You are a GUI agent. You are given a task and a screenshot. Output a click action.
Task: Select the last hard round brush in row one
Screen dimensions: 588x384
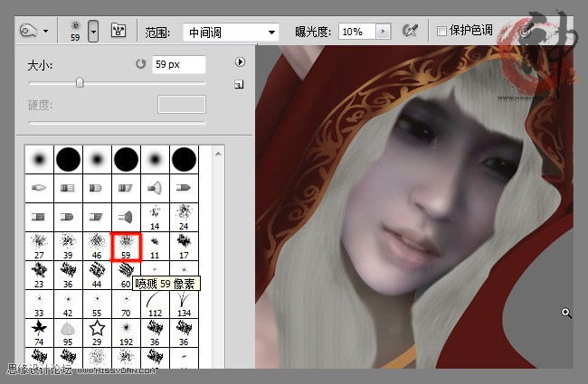coord(185,160)
